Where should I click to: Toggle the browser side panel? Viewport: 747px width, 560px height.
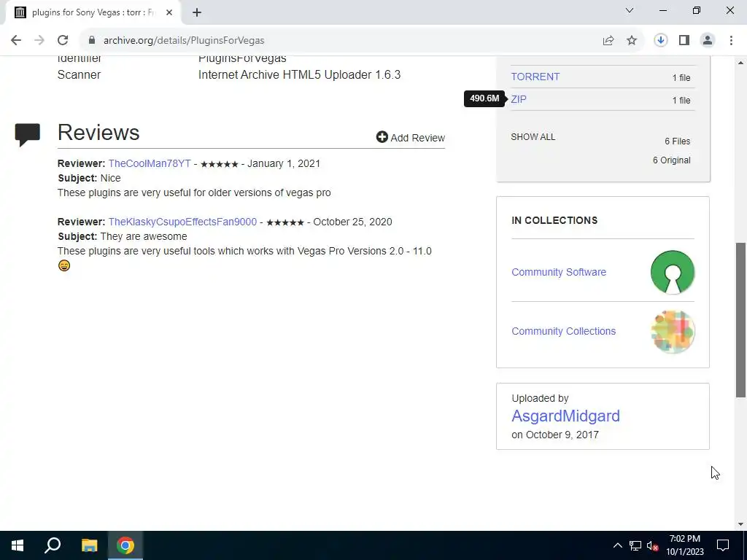pos(684,41)
